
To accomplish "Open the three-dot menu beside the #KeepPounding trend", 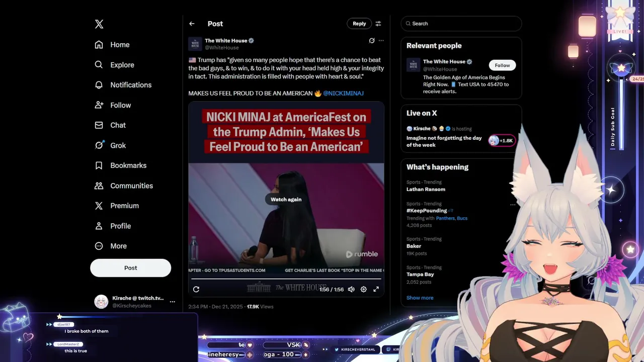I will point(513,205).
